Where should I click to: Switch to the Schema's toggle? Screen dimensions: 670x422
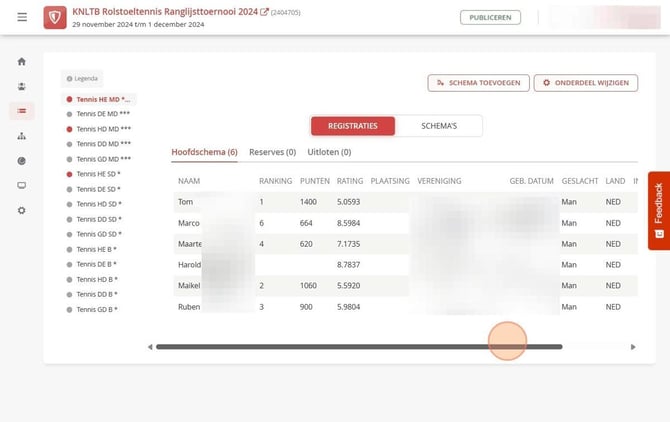pyautogui.click(x=439, y=126)
